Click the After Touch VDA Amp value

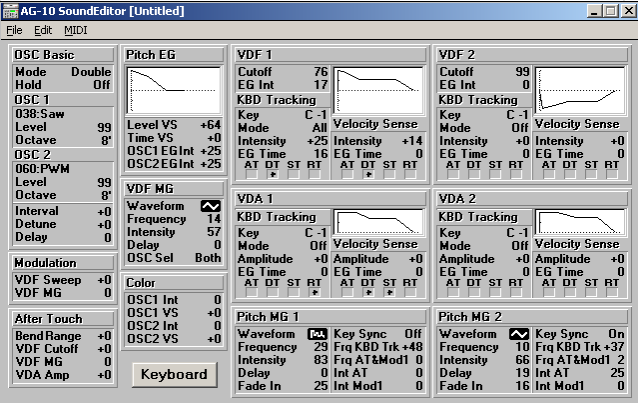point(104,375)
